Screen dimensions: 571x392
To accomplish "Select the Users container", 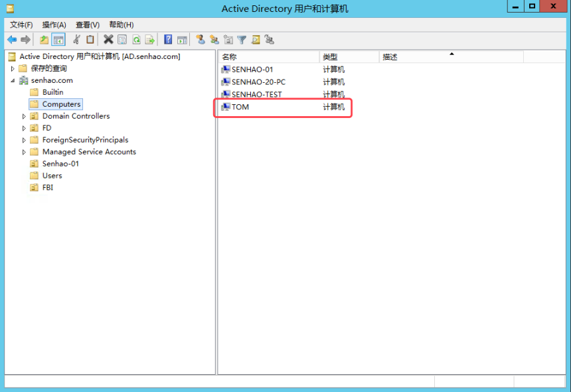I will point(52,176).
